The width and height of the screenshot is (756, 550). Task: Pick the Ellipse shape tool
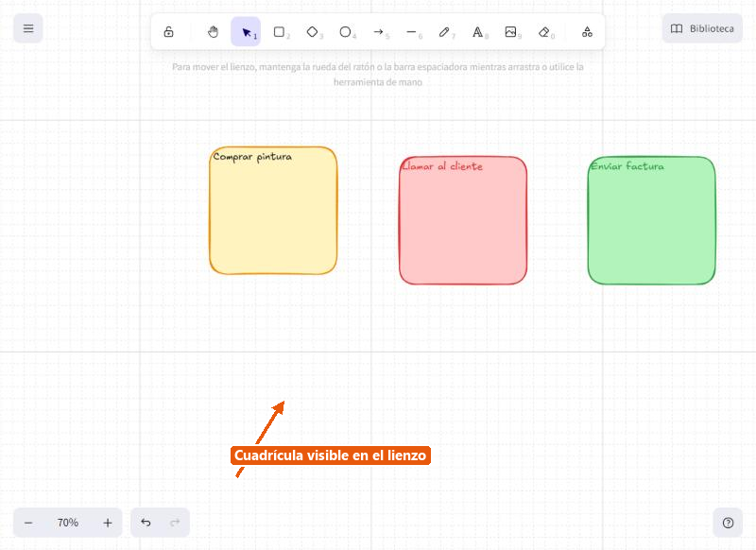point(345,32)
